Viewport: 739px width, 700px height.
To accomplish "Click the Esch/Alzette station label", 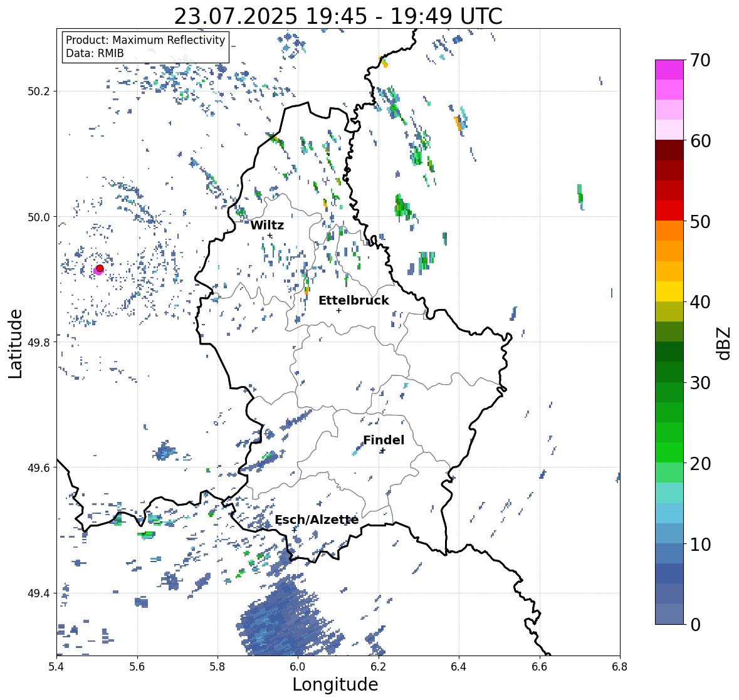I will click(x=317, y=520).
